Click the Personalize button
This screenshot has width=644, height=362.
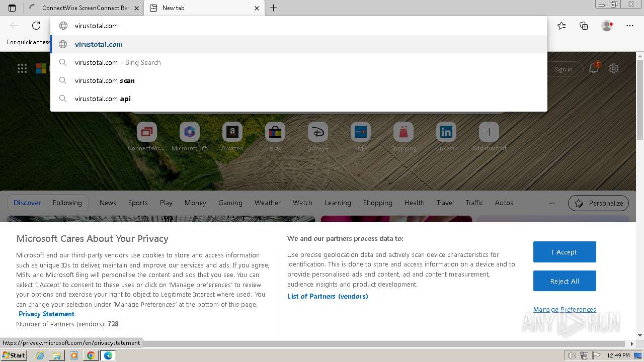coord(598,203)
